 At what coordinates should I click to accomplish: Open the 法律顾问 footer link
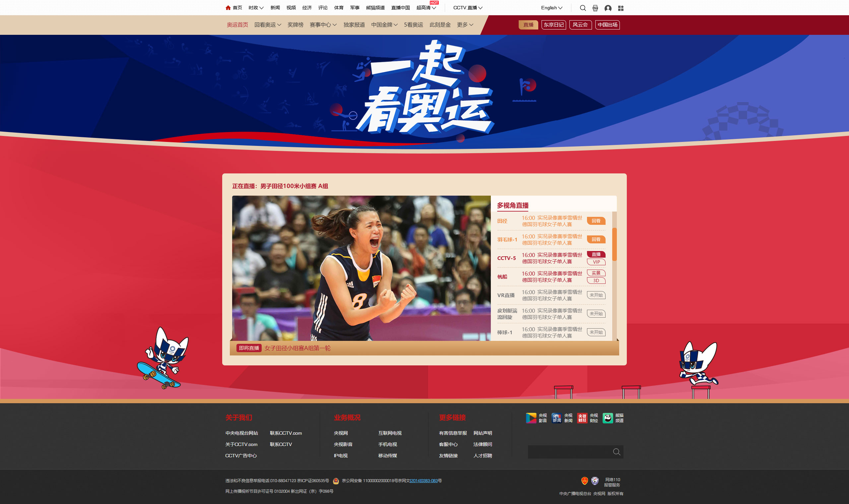[x=483, y=444]
